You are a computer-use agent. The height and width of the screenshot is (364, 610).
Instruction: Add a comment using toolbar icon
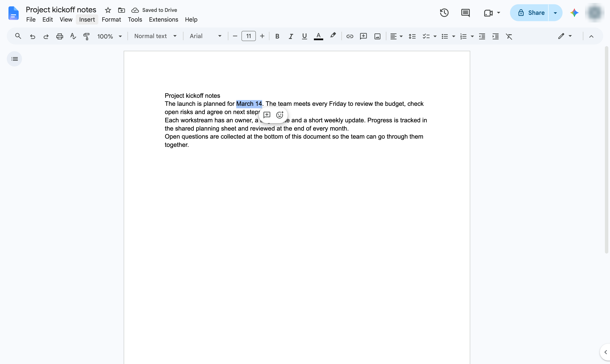click(x=363, y=36)
